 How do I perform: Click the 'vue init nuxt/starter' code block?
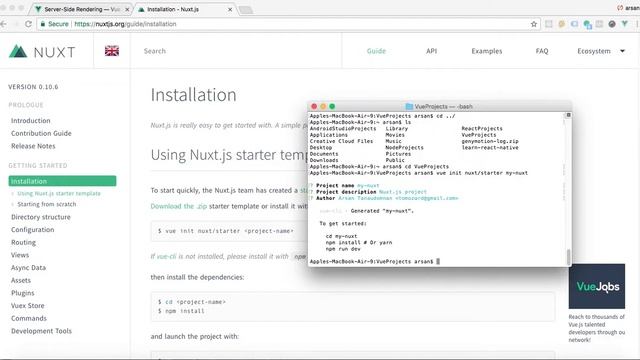click(x=229, y=231)
